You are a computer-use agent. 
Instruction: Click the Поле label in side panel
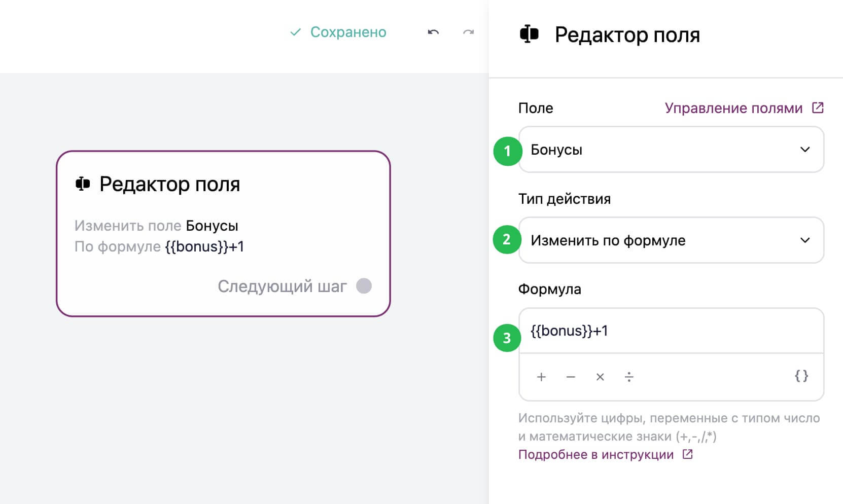tap(536, 108)
